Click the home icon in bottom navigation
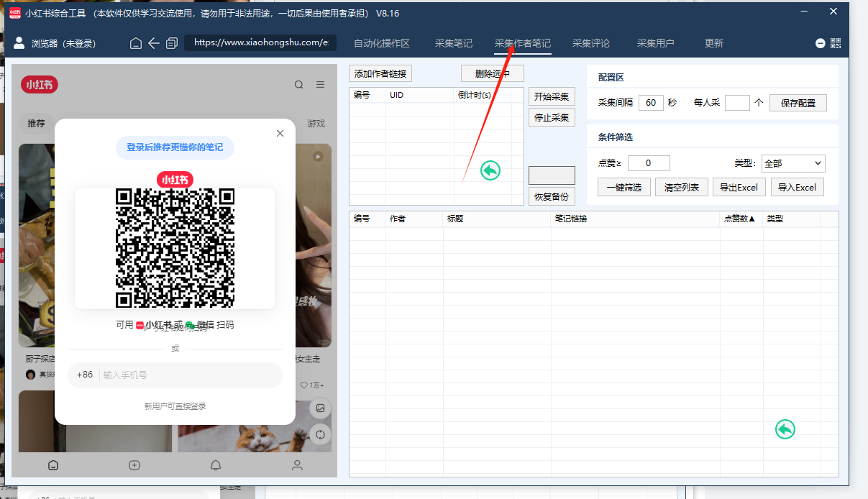Screen dimensions: 868x499 pyautogui.click(x=53, y=465)
